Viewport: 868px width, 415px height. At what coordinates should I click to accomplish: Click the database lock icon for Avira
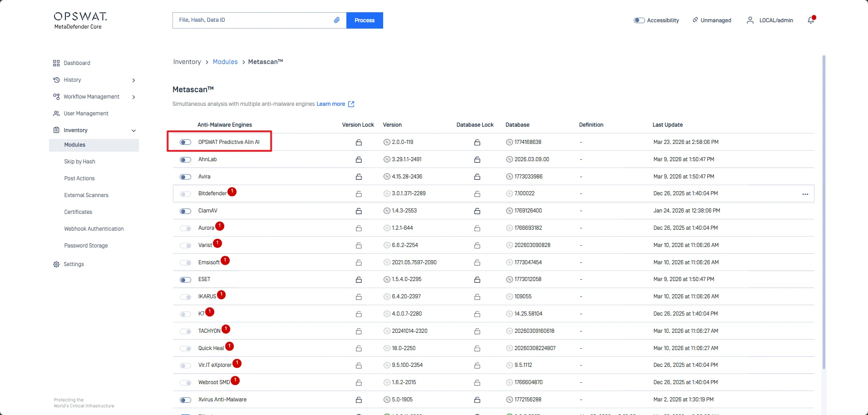point(477,177)
